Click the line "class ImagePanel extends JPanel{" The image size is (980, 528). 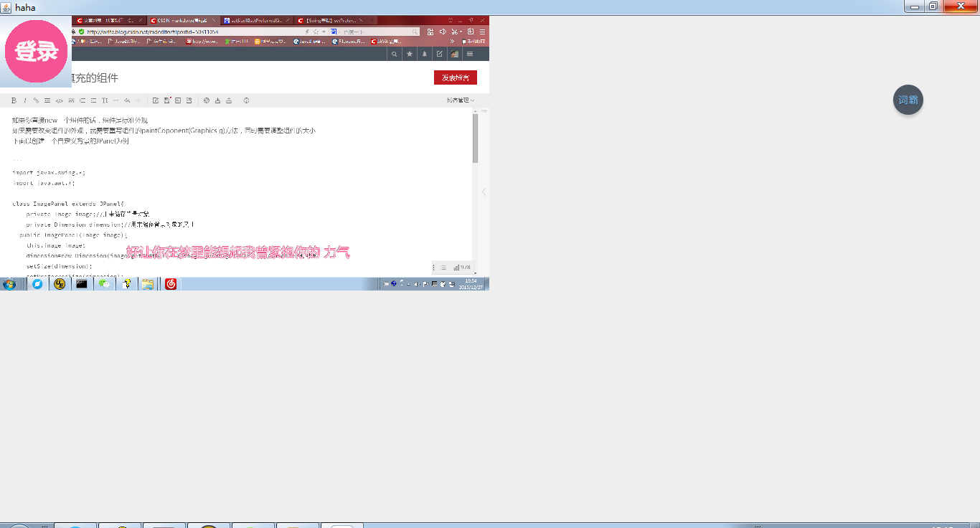tap(68, 204)
